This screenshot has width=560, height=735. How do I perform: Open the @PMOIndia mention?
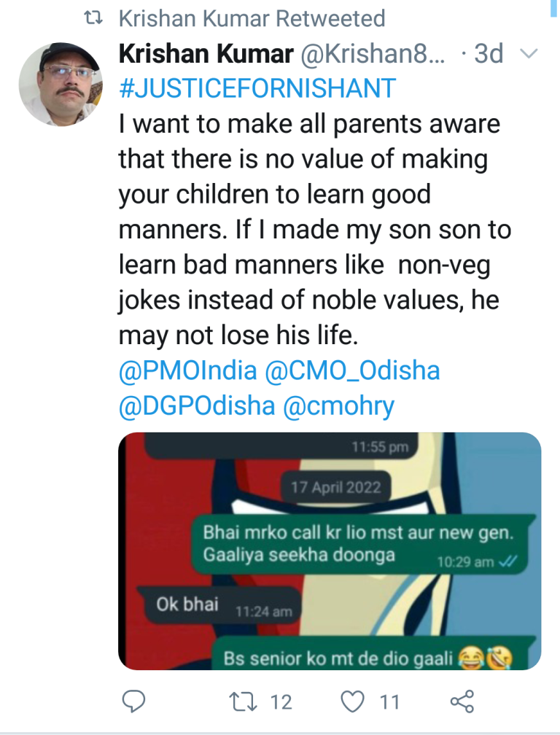188,371
